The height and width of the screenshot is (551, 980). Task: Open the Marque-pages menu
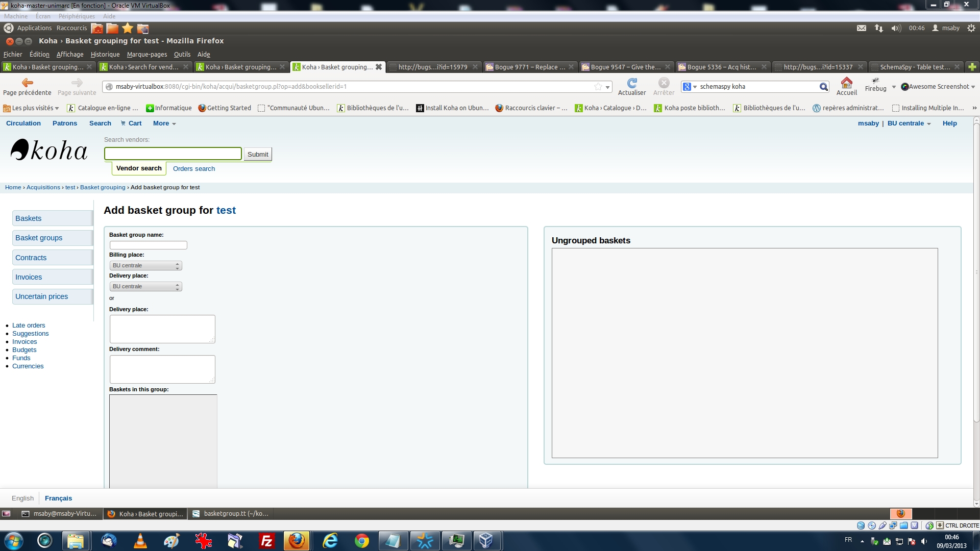pos(146,55)
